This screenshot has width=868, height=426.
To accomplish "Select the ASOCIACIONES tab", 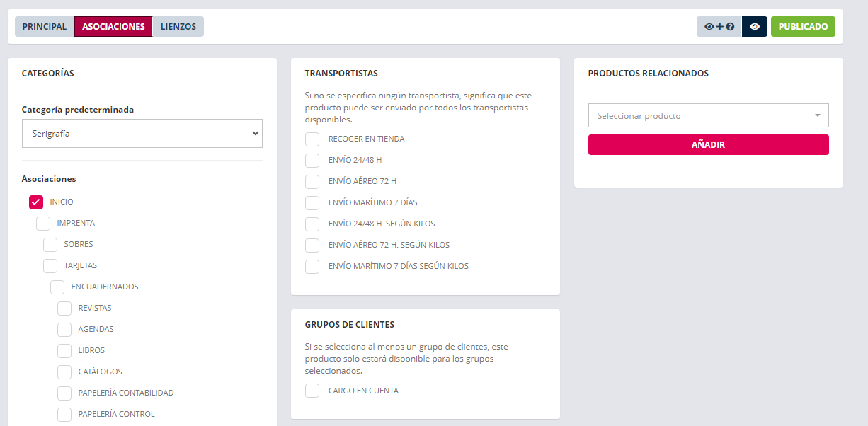I will coord(113,27).
